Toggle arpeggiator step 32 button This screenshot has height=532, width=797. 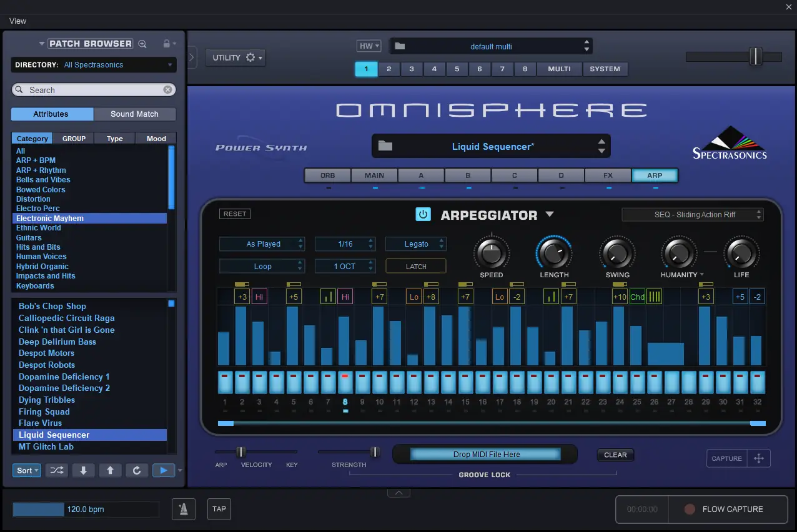757,382
